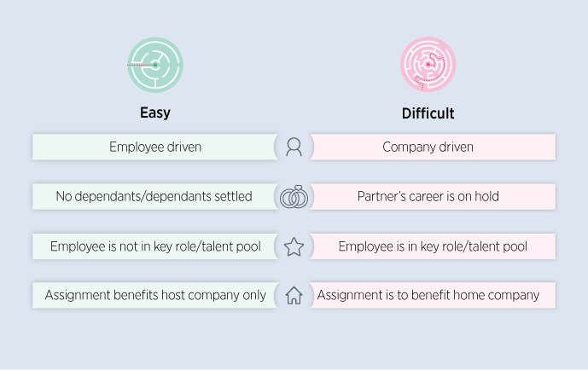The width and height of the screenshot is (588, 370).
Task: Select the Difficult heading
Action: [x=428, y=113]
